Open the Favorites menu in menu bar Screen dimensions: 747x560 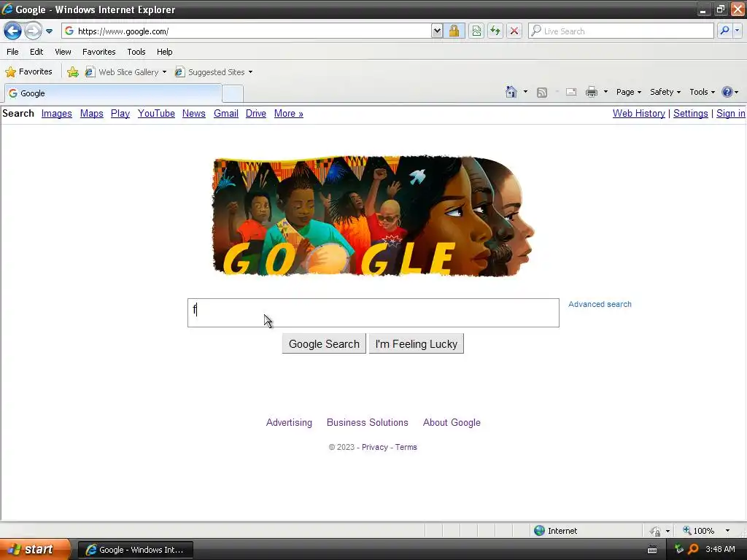pos(98,52)
